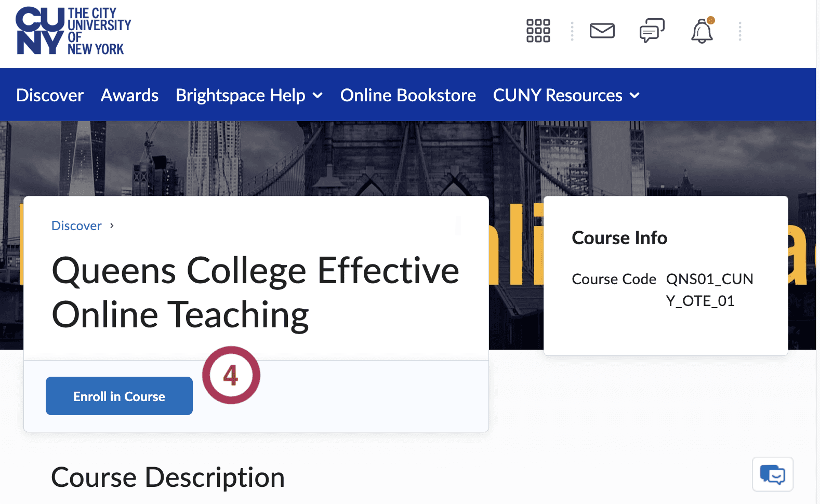Expand the CUNY Resources dropdown
Viewport: 820px width, 504px height.
pyautogui.click(x=566, y=95)
